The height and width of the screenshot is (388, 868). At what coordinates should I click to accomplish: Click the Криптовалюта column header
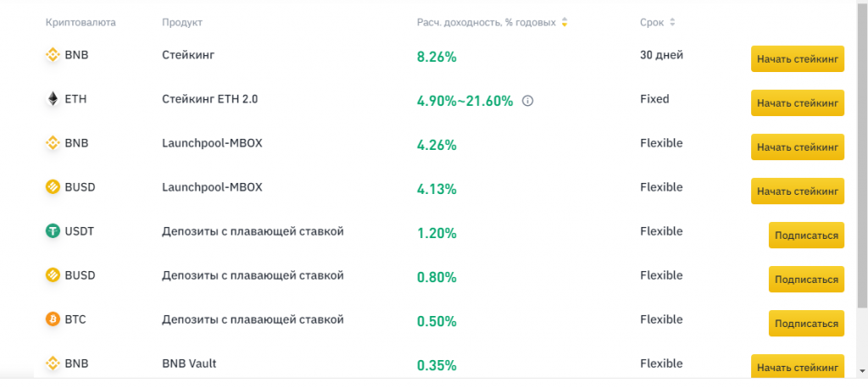81,22
